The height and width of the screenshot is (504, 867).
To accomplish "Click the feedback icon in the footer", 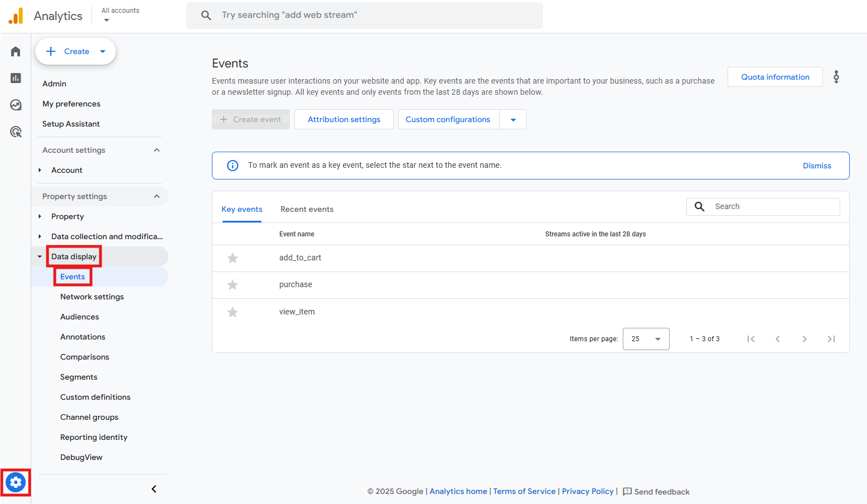I will pyautogui.click(x=627, y=491).
